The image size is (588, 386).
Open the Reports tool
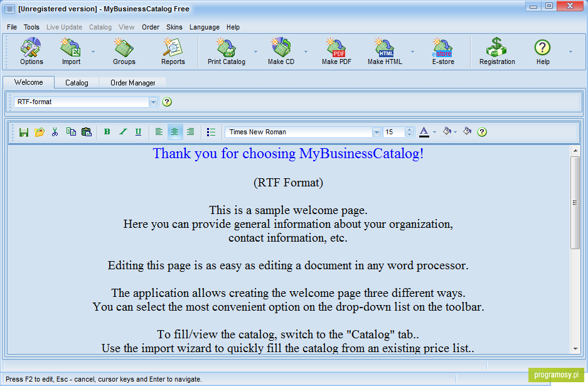tap(173, 51)
